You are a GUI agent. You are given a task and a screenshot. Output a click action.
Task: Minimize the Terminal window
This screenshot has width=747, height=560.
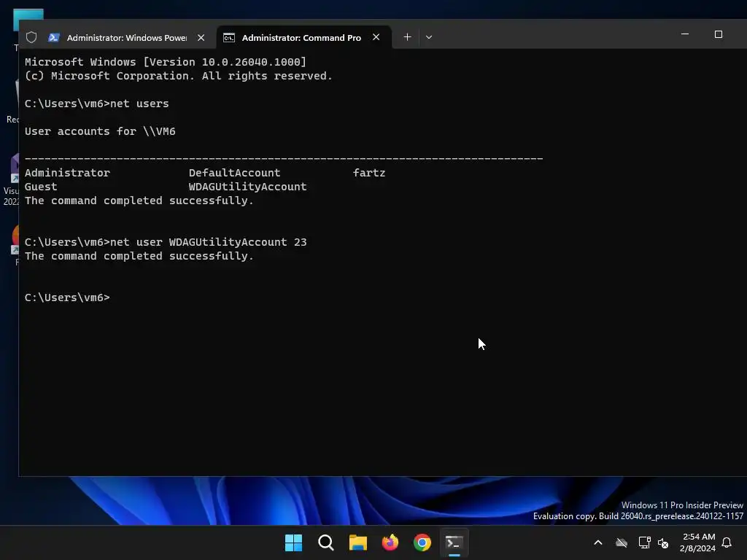(x=684, y=34)
